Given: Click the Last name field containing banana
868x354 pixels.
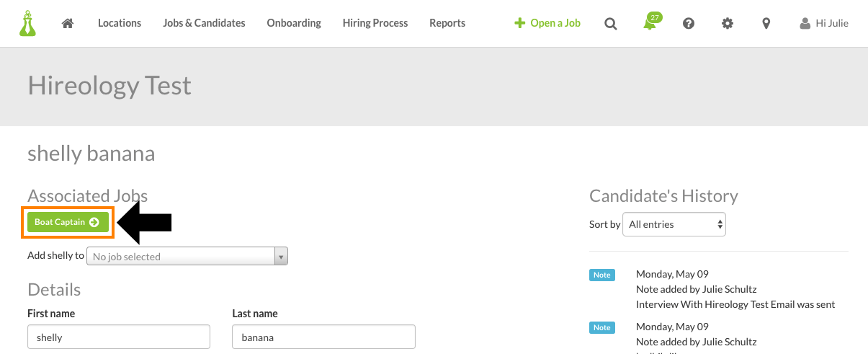Looking at the screenshot, I should [x=323, y=337].
